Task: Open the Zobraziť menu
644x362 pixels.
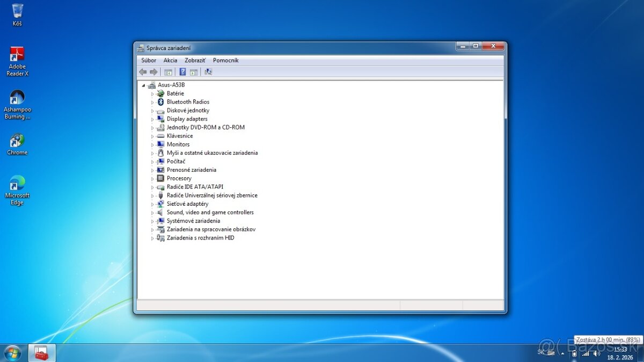Action: point(194,60)
